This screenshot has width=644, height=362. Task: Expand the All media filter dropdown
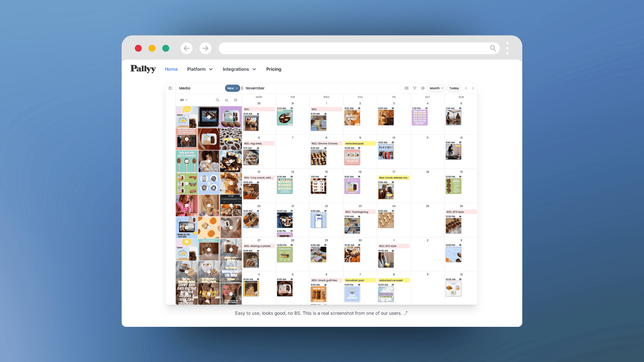pos(183,100)
